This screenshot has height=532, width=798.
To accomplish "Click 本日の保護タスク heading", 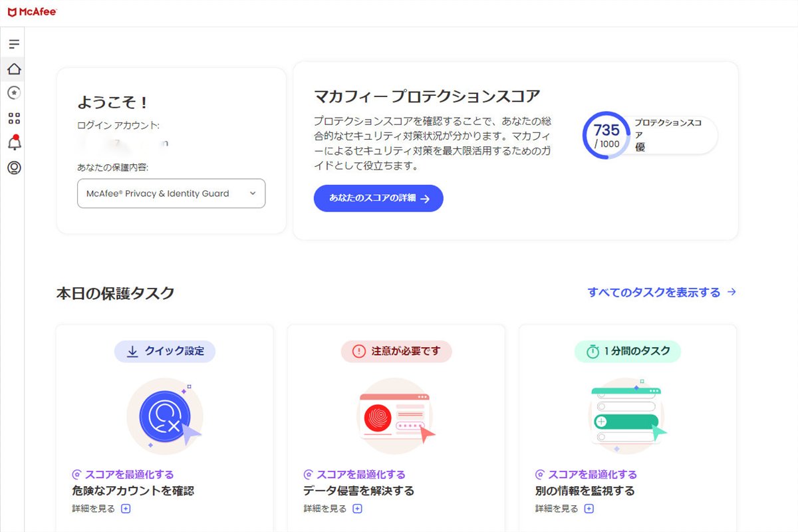I will click(115, 293).
